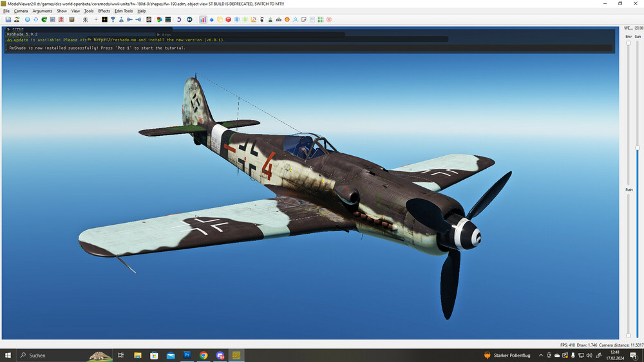
Task: Close the weather side panel
Action: (x=641, y=28)
